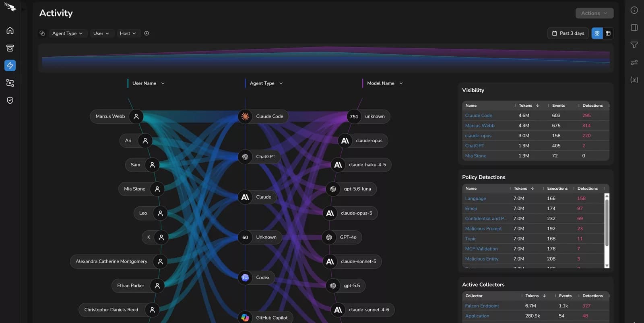
Task: Click the add filter plus icon
Action: click(x=147, y=33)
